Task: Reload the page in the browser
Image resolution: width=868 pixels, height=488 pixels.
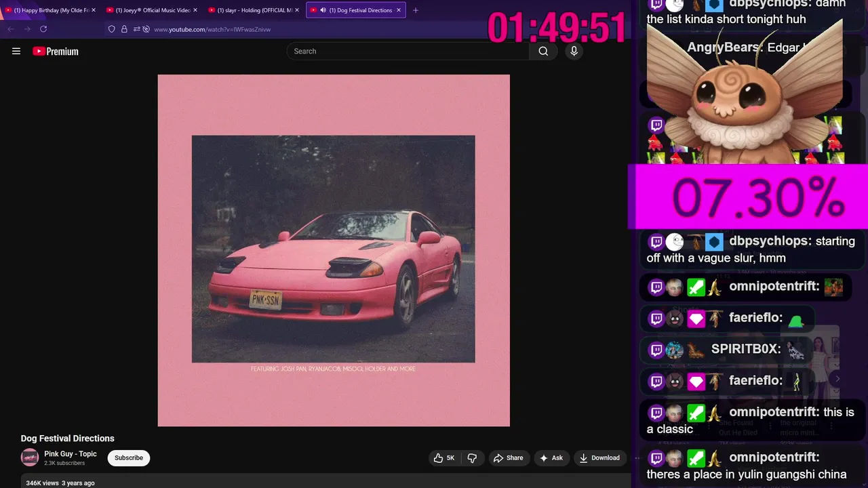Action: [43, 29]
